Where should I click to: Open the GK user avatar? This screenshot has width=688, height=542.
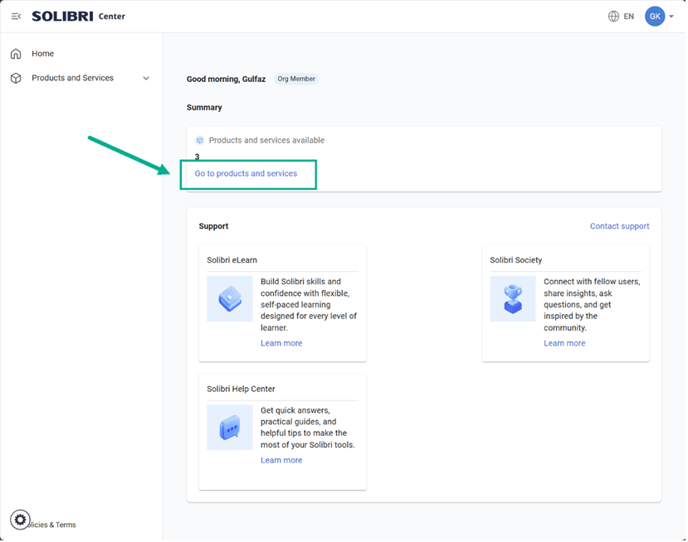click(x=655, y=16)
